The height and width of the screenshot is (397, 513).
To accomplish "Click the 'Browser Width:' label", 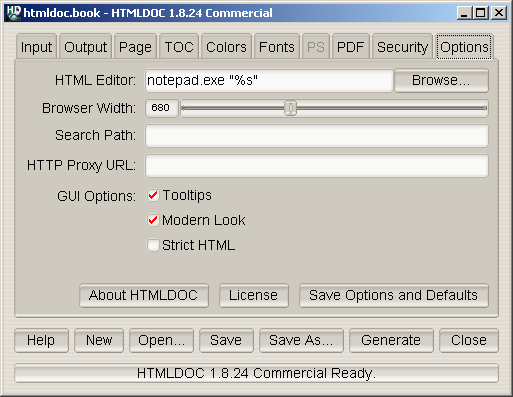I will (x=89, y=108).
